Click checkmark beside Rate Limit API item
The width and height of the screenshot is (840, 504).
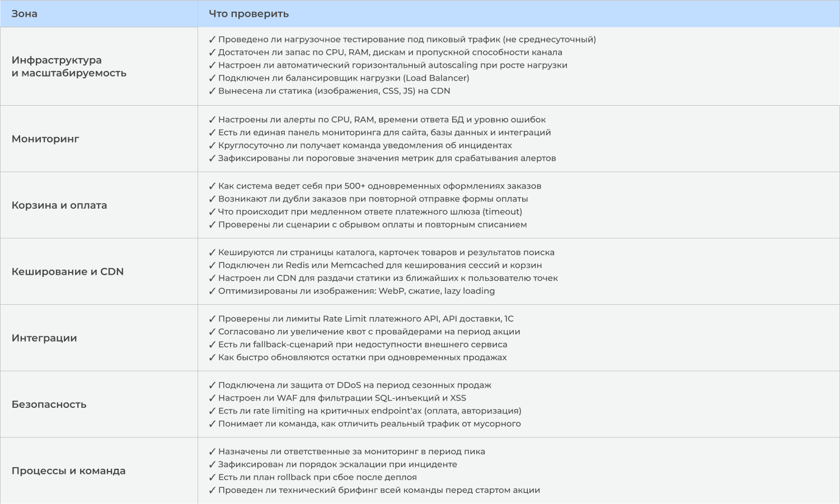[212, 319]
